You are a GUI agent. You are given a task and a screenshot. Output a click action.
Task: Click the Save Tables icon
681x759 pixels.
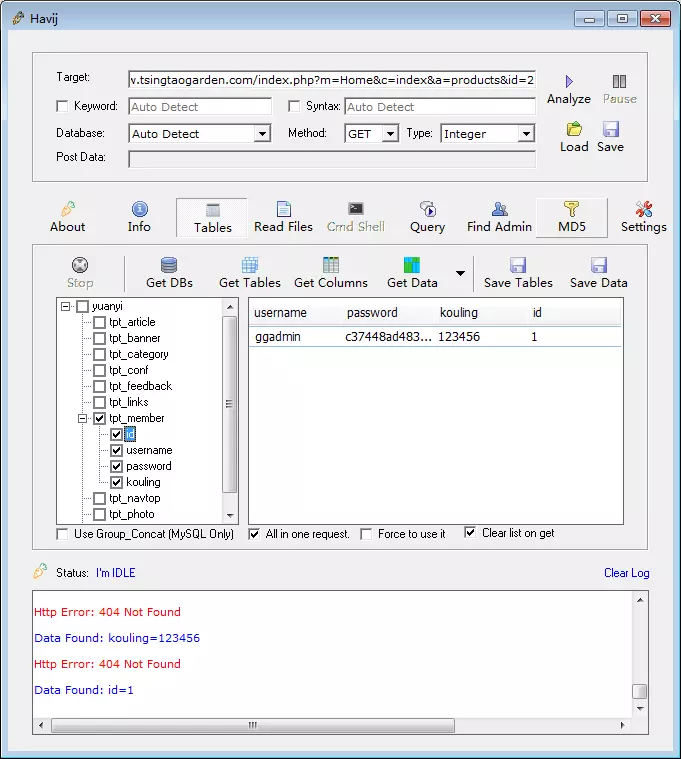(518, 265)
